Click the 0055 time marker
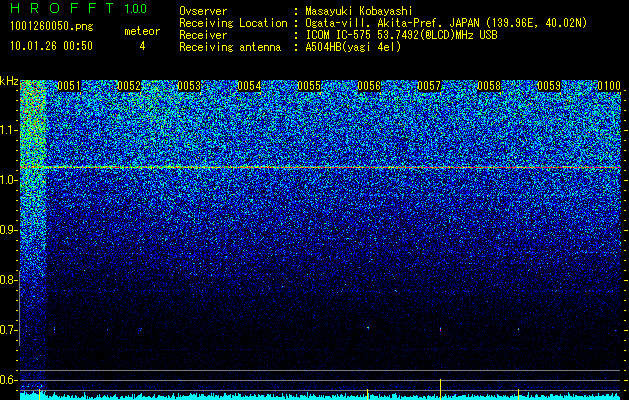This screenshot has height=400, width=629. pyautogui.click(x=309, y=86)
